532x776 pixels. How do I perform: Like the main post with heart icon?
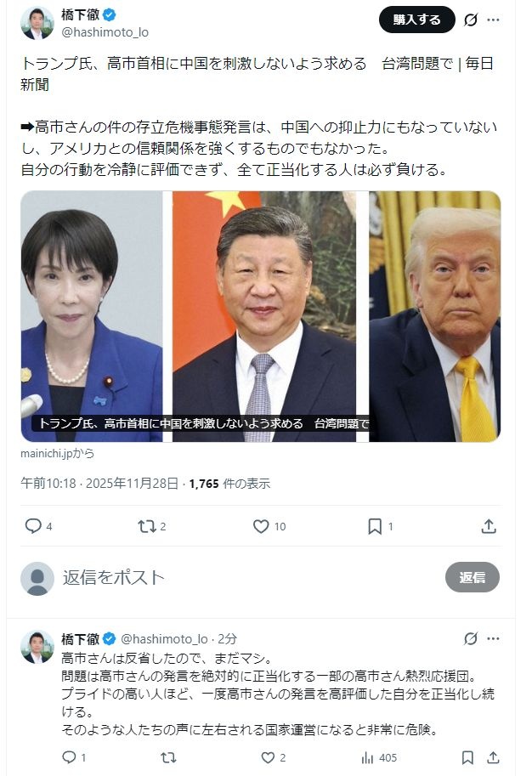[261, 526]
